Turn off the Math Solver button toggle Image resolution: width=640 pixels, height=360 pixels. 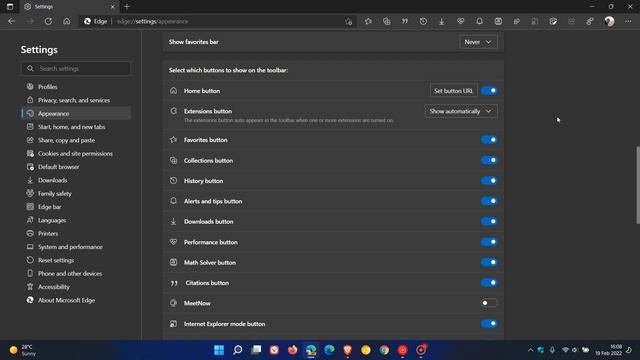pos(489,262)
